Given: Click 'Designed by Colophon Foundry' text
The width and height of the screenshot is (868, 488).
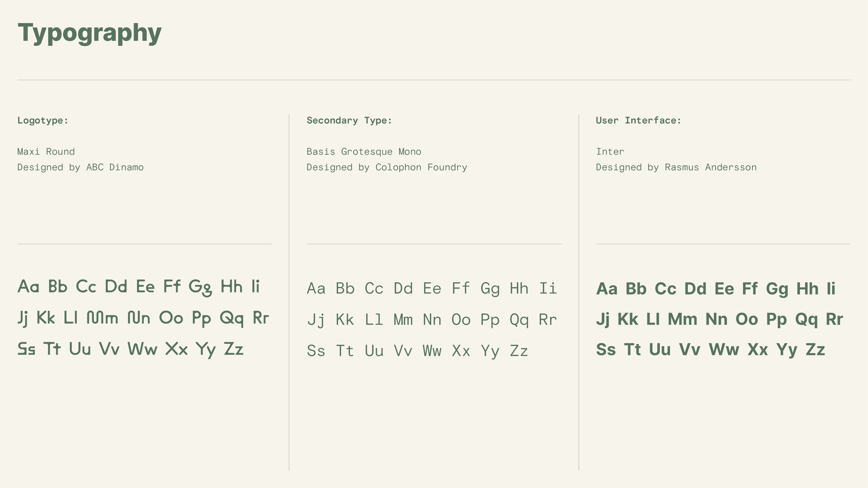Looking at the screenshot, I should (x=387, y=167).
